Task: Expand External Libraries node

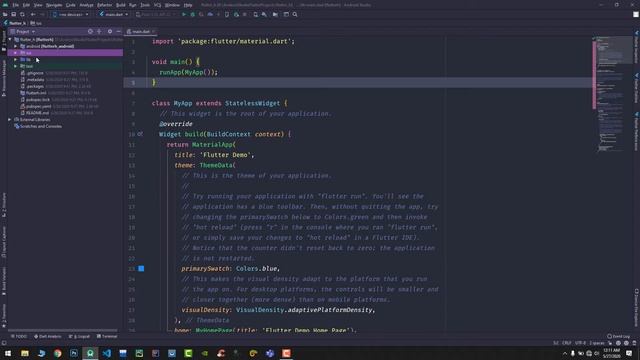Action: click(x=10, y=120)
